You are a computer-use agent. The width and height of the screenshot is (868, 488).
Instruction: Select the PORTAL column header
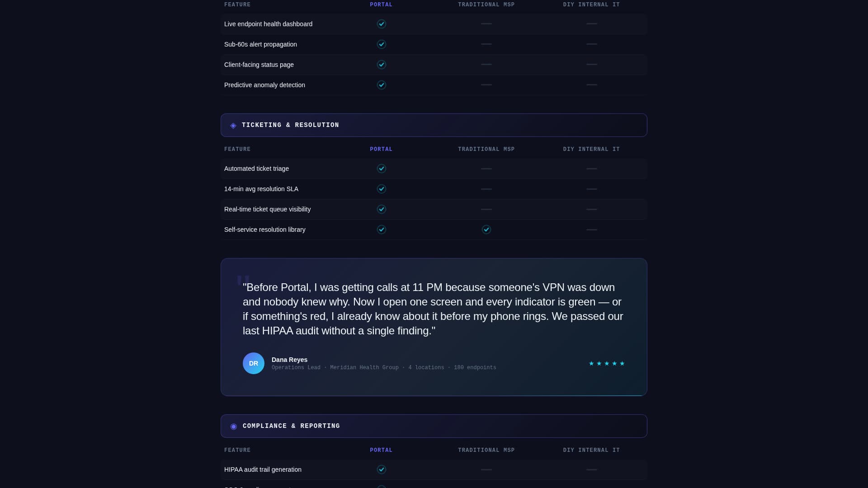coord(381,149)
